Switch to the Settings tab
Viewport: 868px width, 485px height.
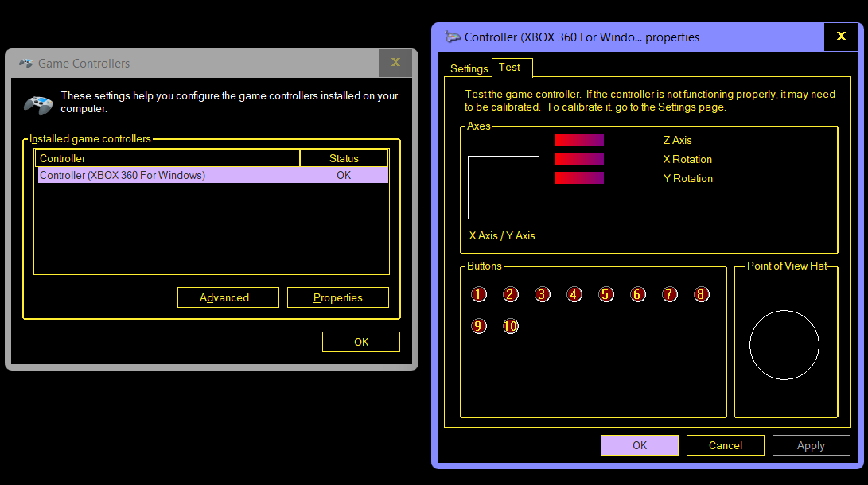(469, 68)
